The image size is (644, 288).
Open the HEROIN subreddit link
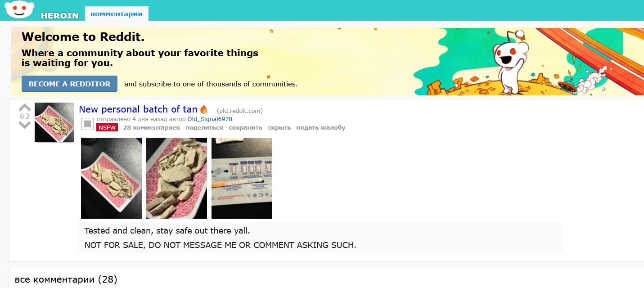[60, 16]
